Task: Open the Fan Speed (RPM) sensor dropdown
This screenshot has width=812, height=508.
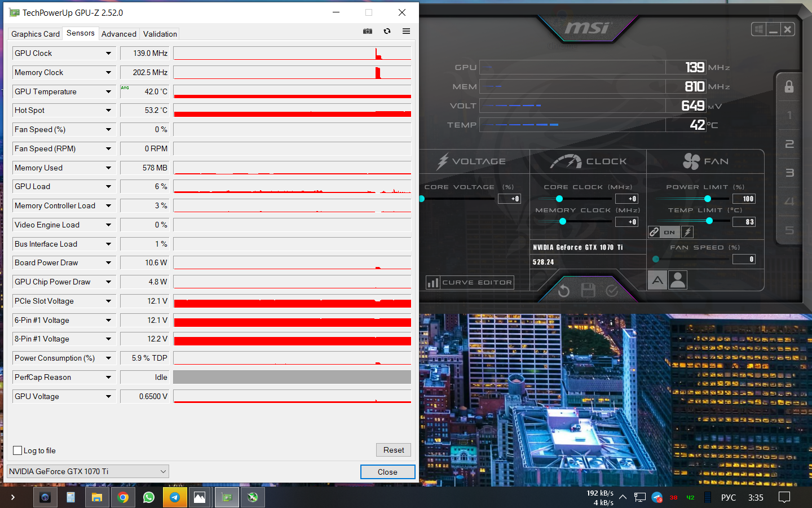Action: (x=108, y=148)
